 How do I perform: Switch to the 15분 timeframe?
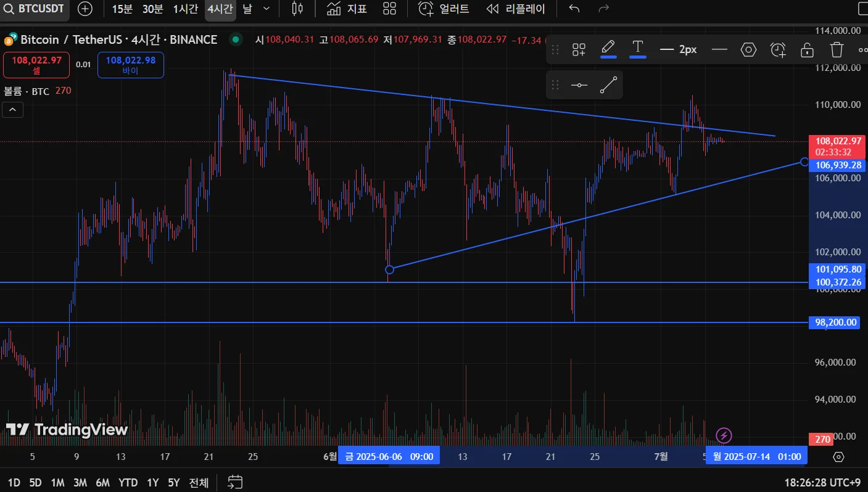(x=122, y=9)
